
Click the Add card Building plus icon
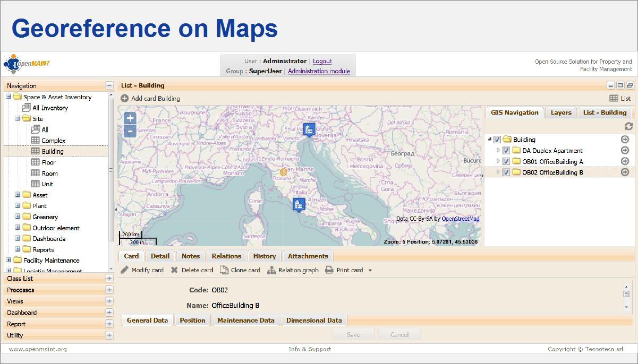tap(123, 98)
